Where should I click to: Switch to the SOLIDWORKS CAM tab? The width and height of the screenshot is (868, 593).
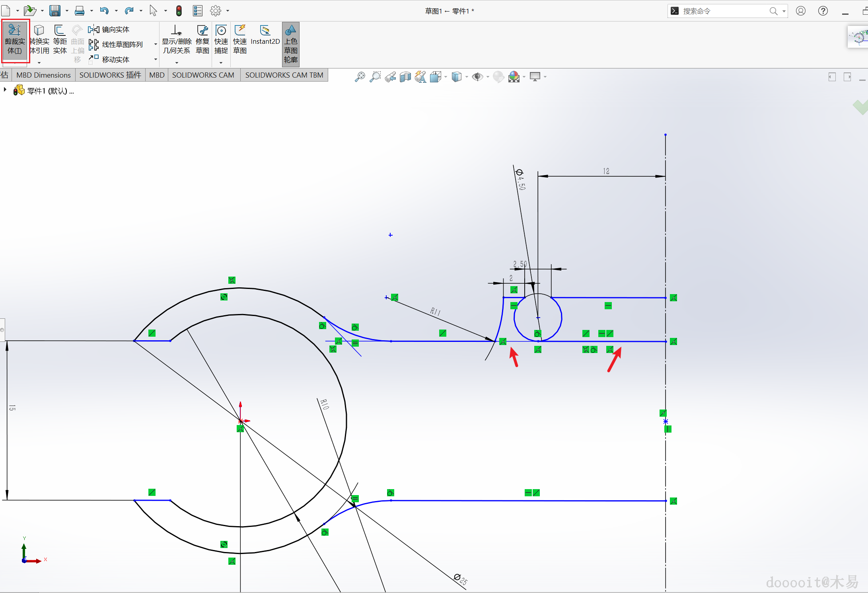(x=203, y=75)
